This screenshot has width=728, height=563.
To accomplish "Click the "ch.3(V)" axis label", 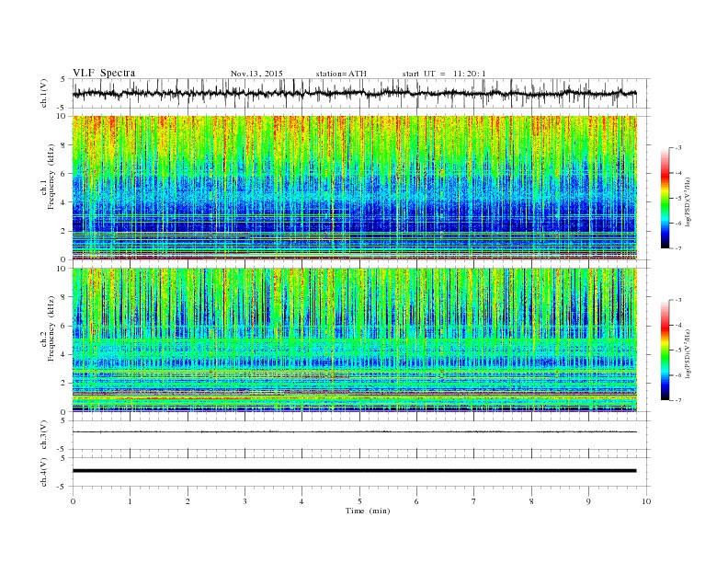I will 44,435.
